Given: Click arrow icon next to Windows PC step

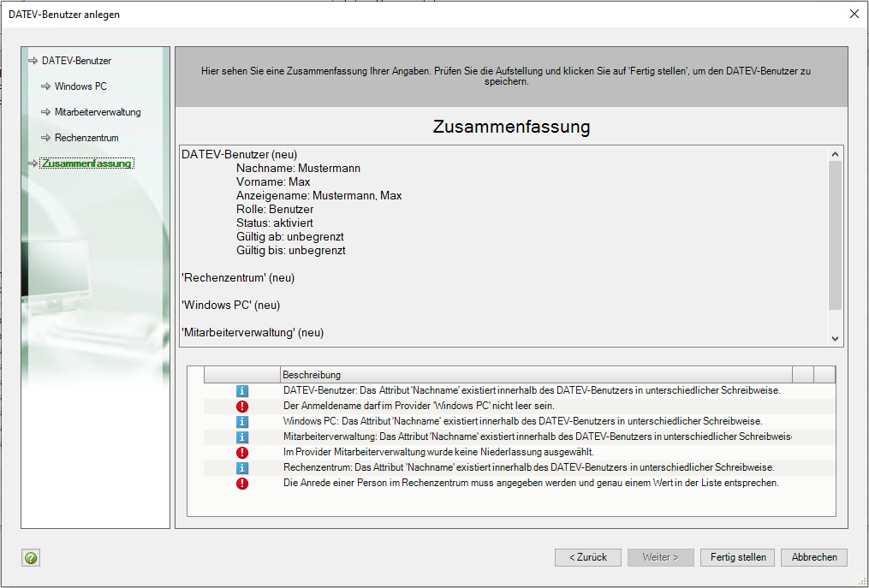Looking at the screenshot, I should 46,86.
